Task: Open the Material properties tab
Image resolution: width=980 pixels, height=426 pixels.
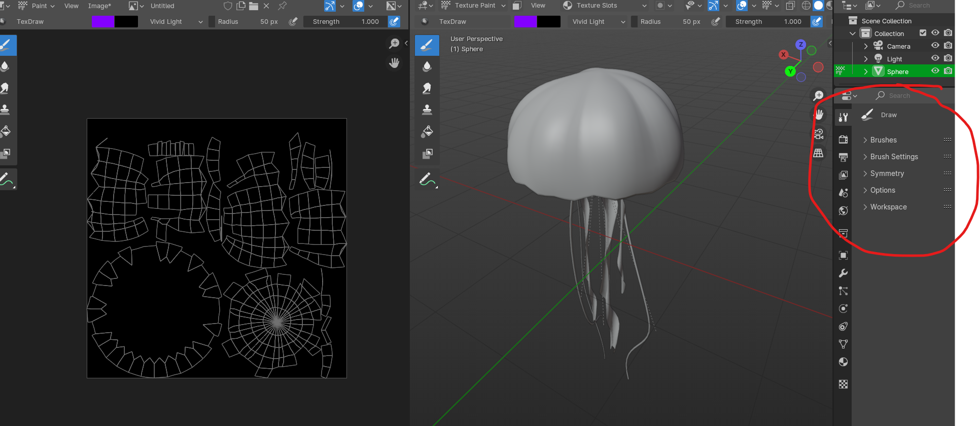Action: point(843,362)
